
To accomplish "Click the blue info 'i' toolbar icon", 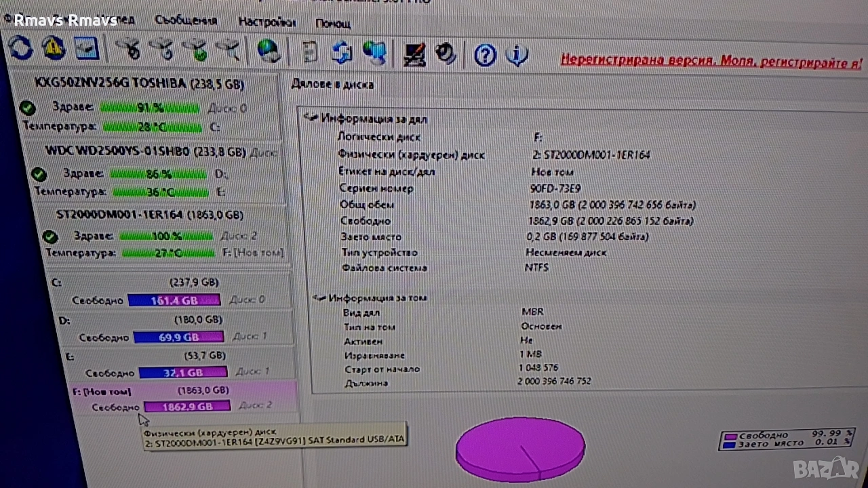I will tap(517, 55).
